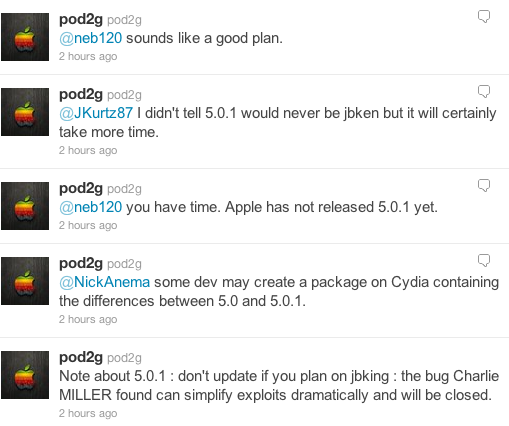Open '2 hours ago' timestamp on Cydia tweet
The image size is (509, 426).
point(88,319)
